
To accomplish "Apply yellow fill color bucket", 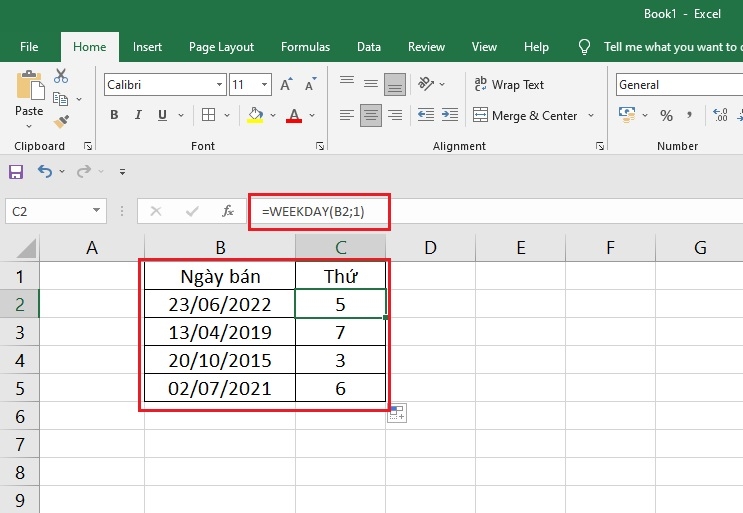I will (255, 115).
